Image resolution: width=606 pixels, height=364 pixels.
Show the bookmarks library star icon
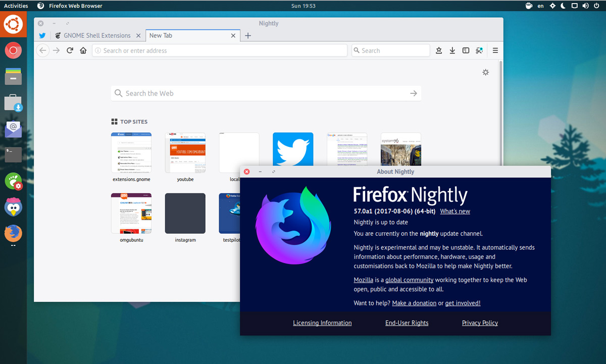(439, 50)
